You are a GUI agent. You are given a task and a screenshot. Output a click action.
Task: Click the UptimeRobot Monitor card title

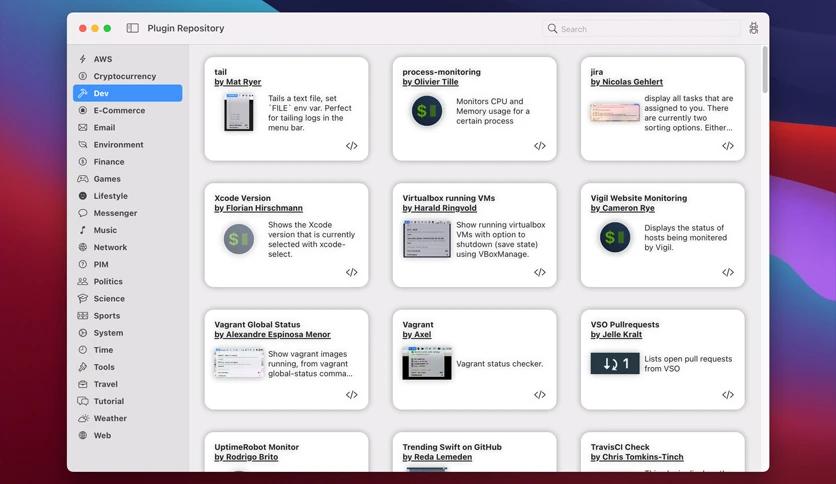[x=256, y=447]
